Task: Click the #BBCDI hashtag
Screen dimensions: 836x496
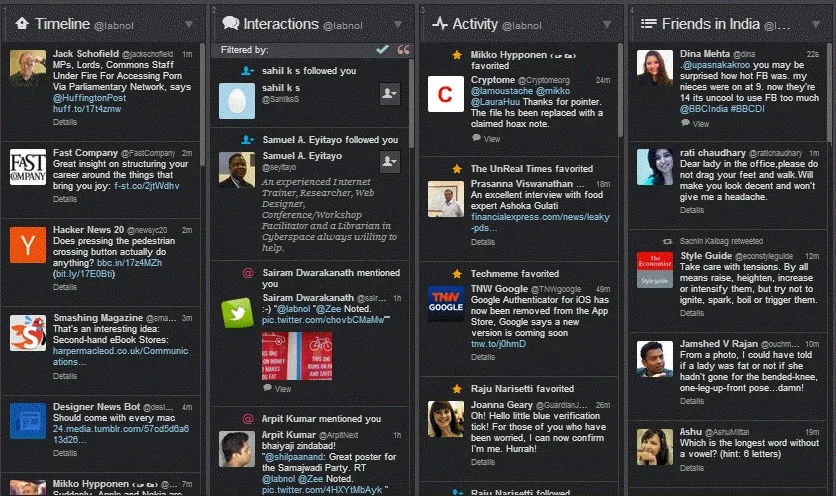Action: [747, 109]
